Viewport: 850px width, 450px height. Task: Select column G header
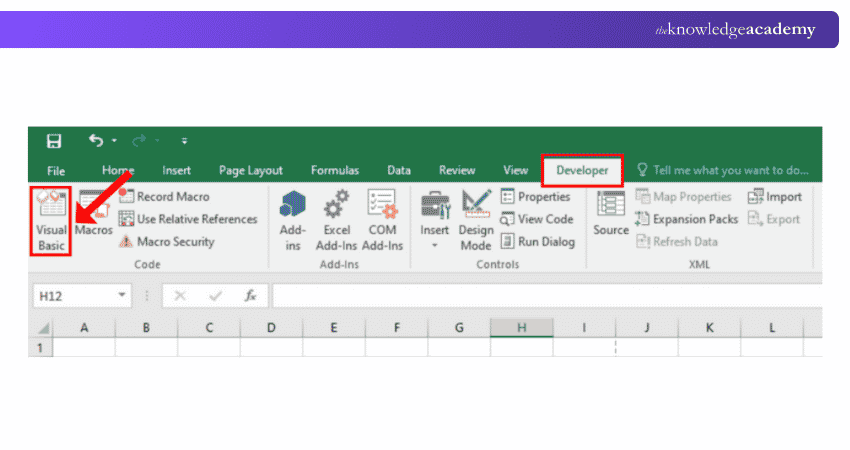[459, 327]
